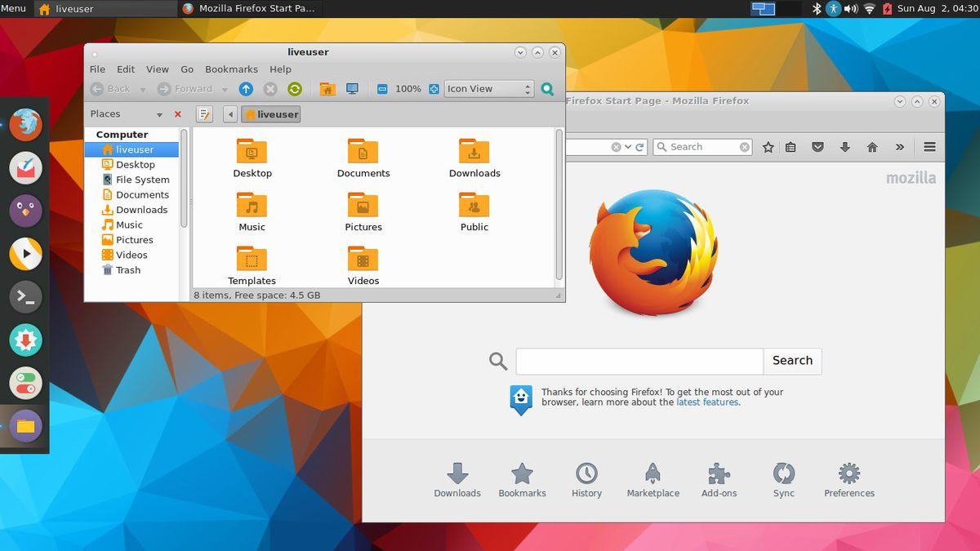Bookmark this page with star icon
This screenshot has height=551, width=980.
[768, 147]
